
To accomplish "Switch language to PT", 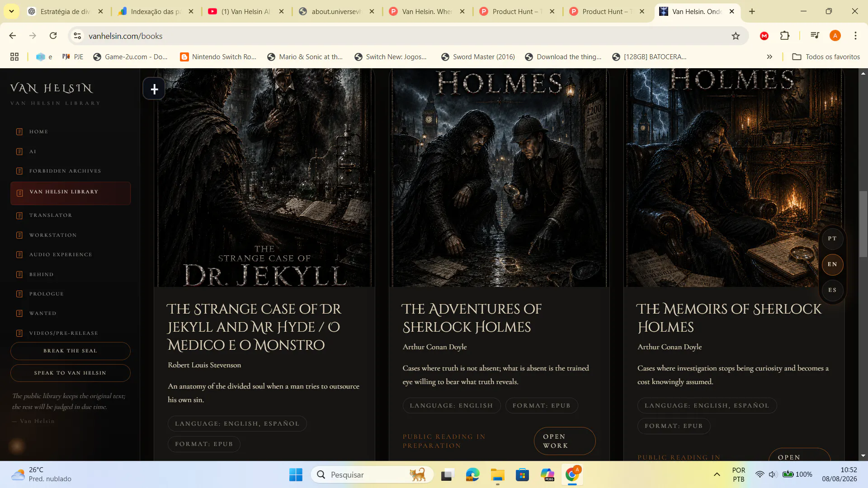I will click(832, 239).
